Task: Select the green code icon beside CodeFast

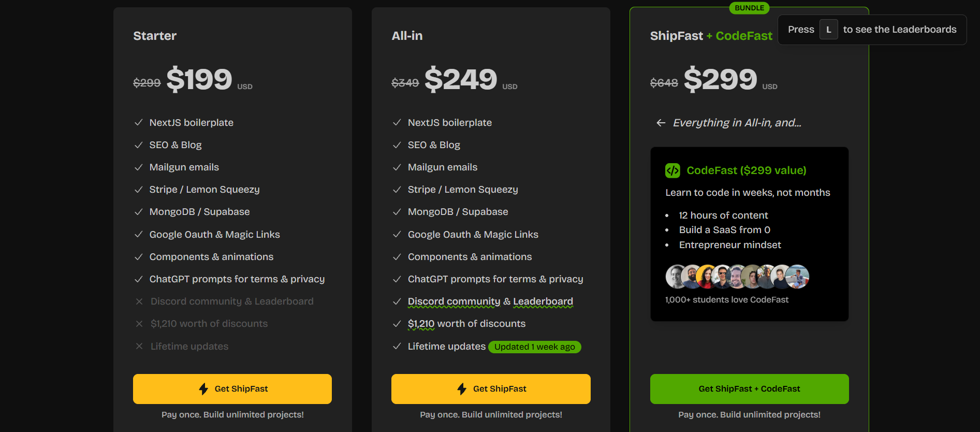Action: coord(672,170)
